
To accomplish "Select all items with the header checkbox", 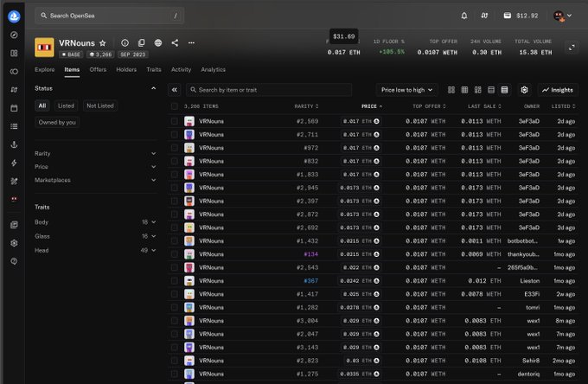I will click(175, 106).
